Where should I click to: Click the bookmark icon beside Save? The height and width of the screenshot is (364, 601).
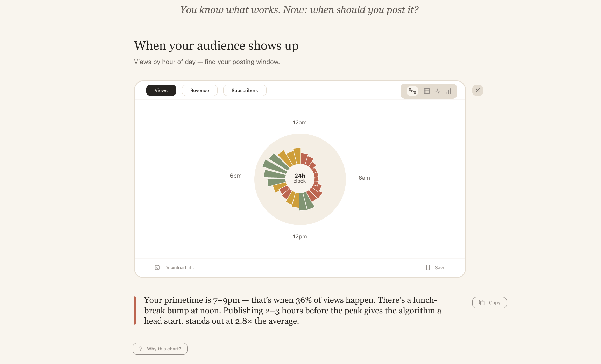click(x=428, y=267)
